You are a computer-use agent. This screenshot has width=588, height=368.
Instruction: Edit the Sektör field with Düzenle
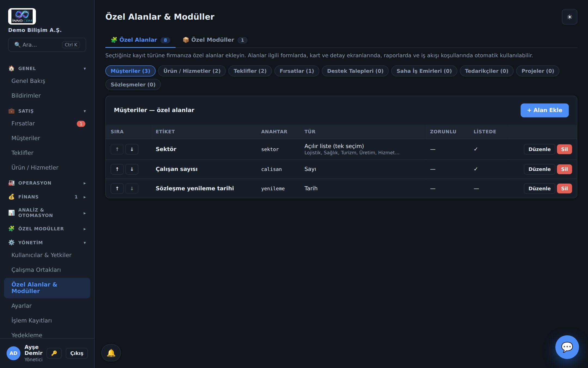[539, 149]
